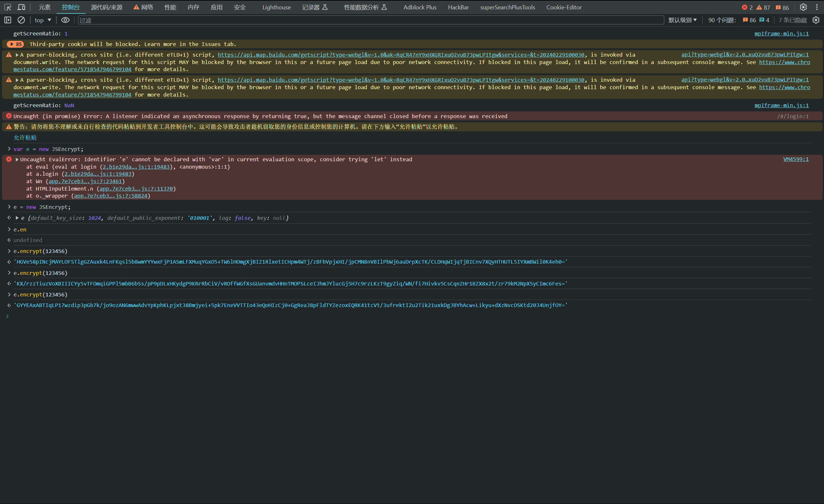Open the 性能数据分析 tab
Image resolution: width=824 pixels, height=504 pixels.
tap(365, 7)
